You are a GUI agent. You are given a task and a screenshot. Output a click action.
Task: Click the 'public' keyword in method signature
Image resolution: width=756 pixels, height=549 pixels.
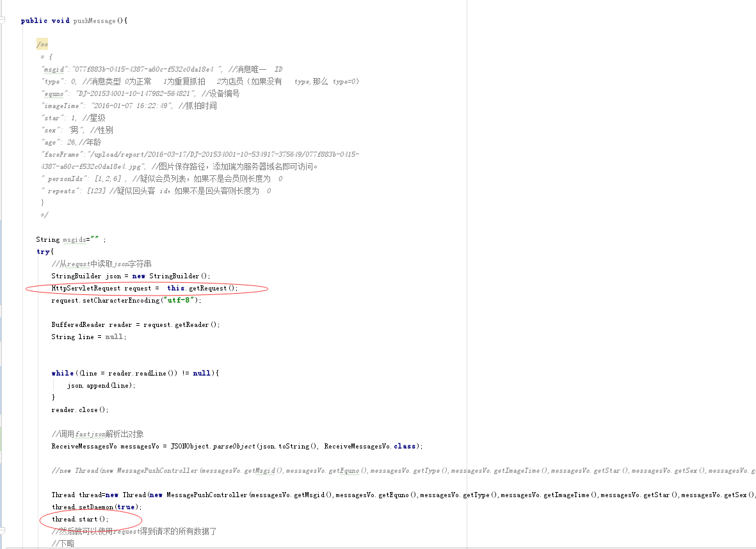click(x=34, y=20)
